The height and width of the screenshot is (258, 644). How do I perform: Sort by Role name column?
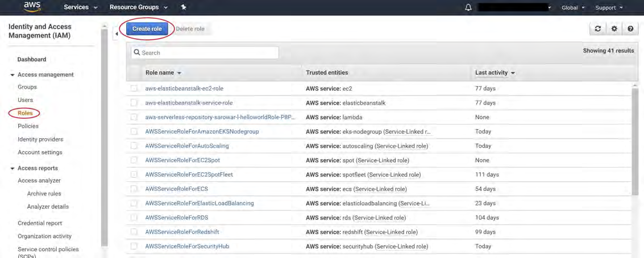(x=163, y=73)
